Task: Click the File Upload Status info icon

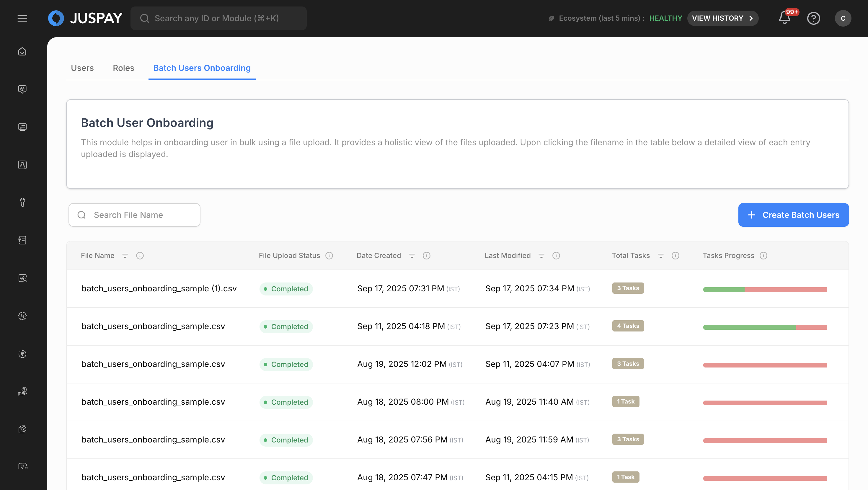Action: coord(329,256)
